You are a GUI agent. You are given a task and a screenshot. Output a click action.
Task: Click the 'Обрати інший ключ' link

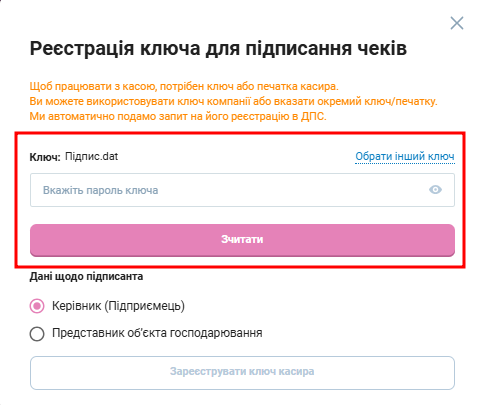click(405, 156)
